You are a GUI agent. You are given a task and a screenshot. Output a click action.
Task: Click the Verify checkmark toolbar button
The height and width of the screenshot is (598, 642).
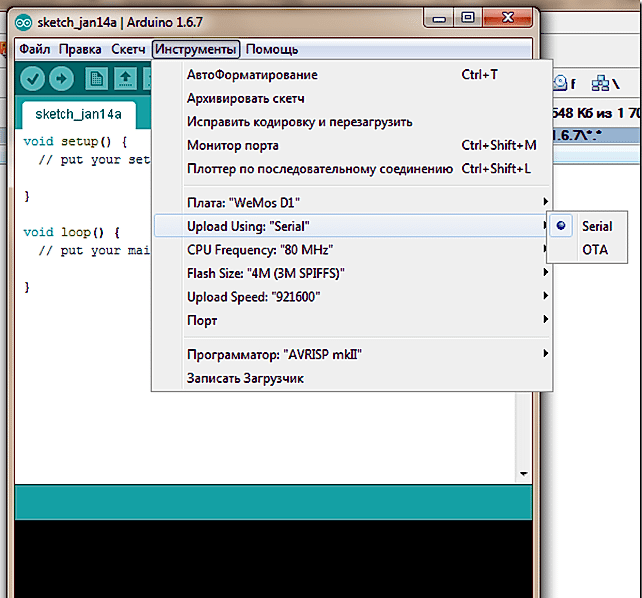click(32, 78)
